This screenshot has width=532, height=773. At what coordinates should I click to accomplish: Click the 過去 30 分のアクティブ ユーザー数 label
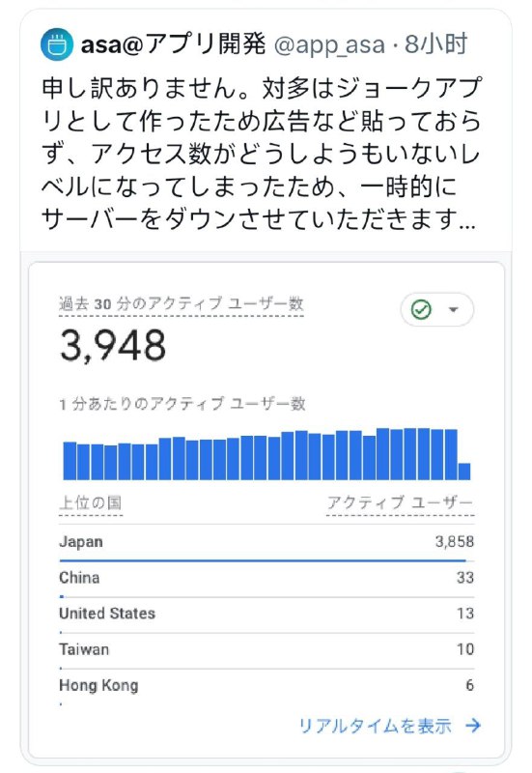tap(182, 303)
